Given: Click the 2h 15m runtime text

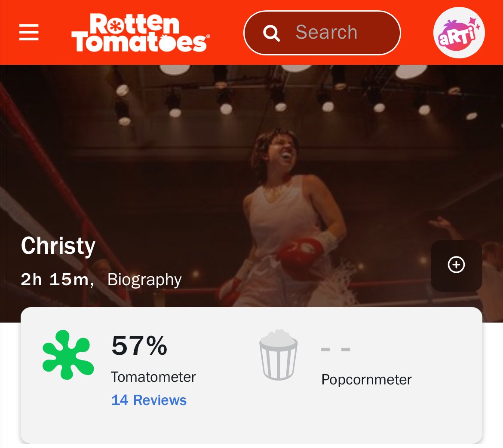Looking at the screenshot, I should tap(57, 280).
